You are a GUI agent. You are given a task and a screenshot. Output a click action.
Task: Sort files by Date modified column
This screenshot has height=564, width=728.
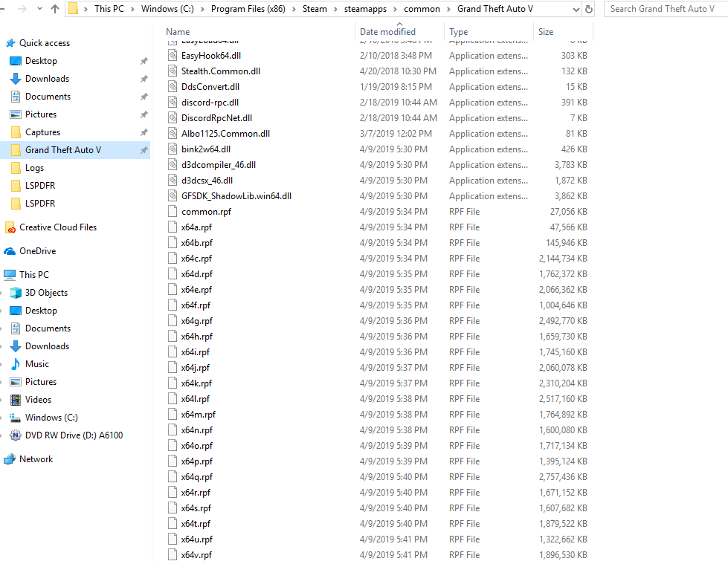click(x=387, y=31)
